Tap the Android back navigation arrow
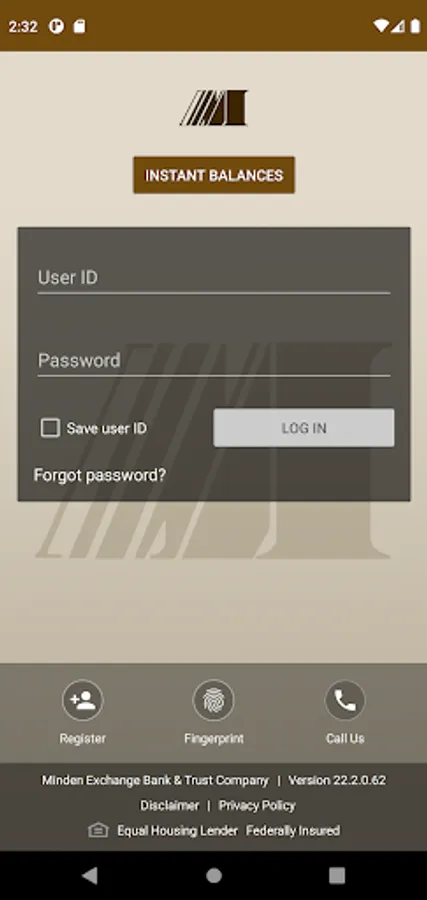 90,875
